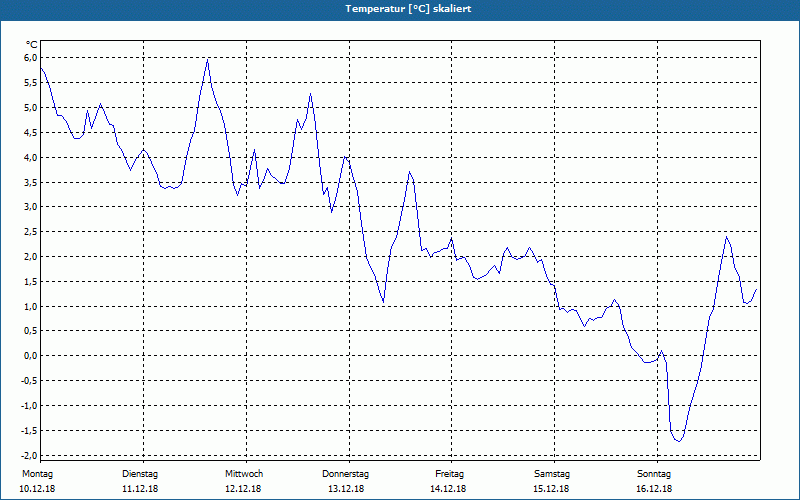Image resolution: width=800 pixels, height=500 pixels.
Task: Click the Sunday temperature minimum near -1,7
Action: coord(679,440)
